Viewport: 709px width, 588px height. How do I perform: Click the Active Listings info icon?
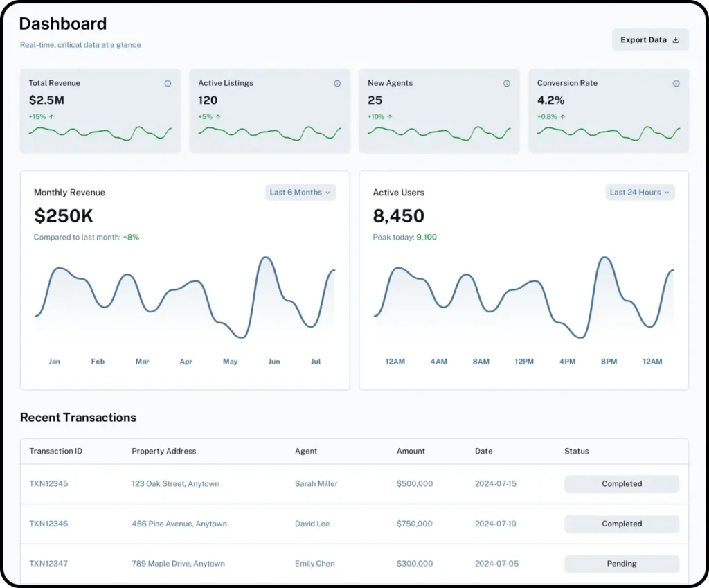[337, 83]
